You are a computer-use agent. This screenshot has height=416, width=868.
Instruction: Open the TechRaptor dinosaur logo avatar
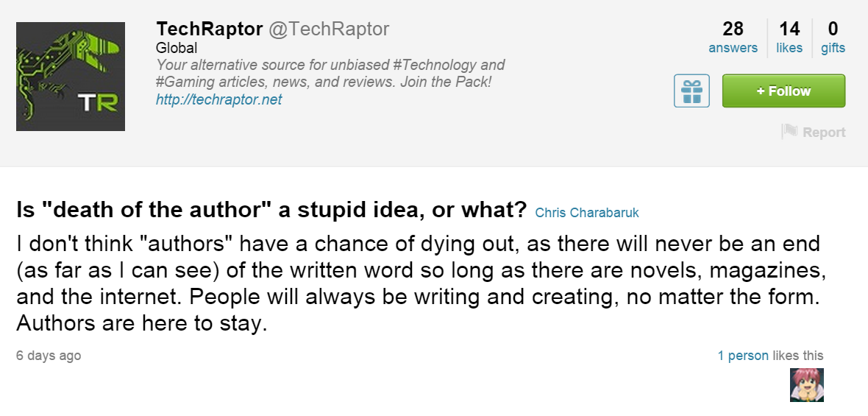click(71, 77)
